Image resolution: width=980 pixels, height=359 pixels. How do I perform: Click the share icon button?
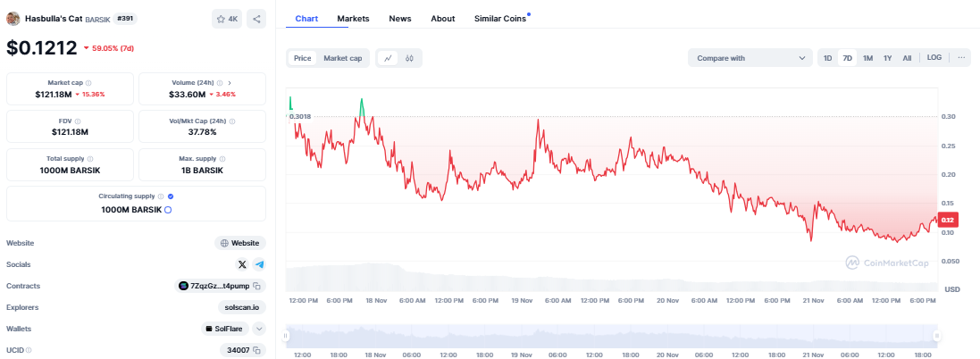point(256,19)
